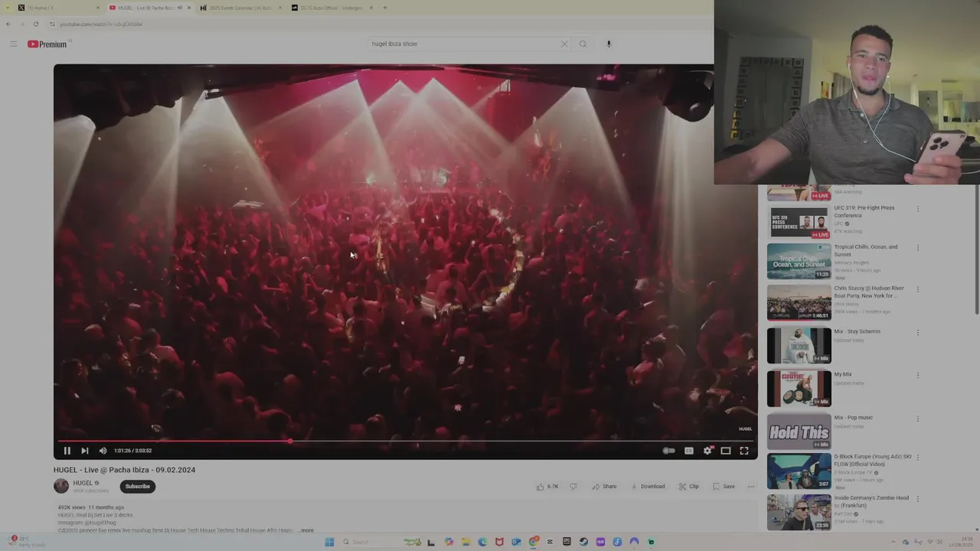The width and height of the screenshot is (980, 551).
Task: Open the taskbar clock and date
Action: click(961, 542)
